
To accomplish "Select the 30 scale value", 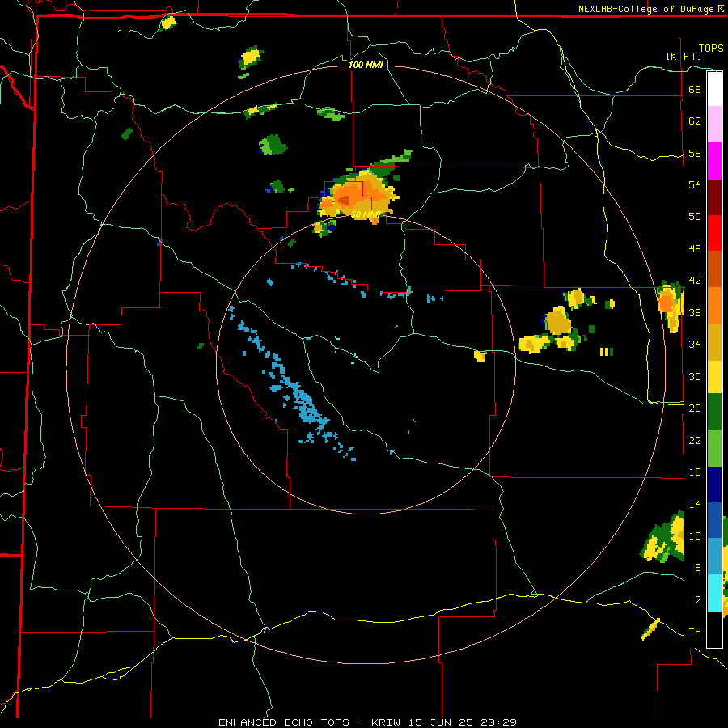I will click(x=695, y=376).
